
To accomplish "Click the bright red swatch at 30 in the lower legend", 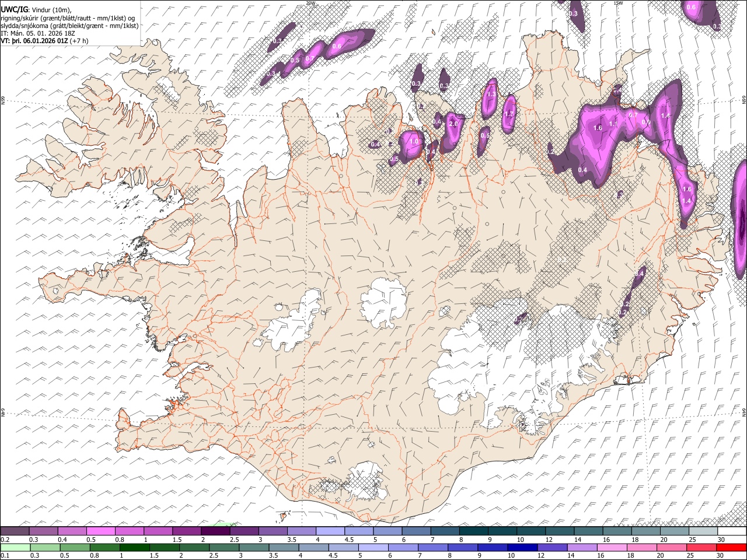I will point(731,547).
